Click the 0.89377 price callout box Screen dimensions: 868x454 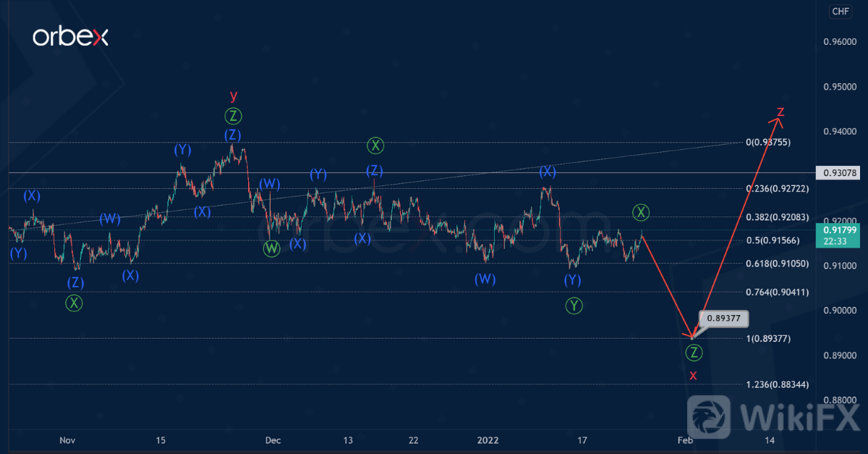point(723,318)
